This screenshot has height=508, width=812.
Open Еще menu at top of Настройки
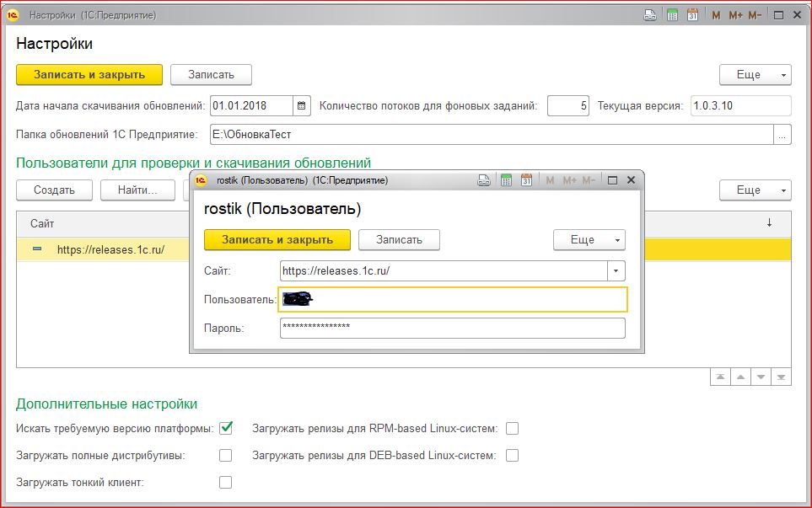tap(755, 74)
